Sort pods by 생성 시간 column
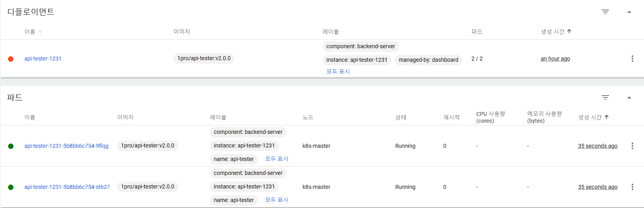This screenshot has height=208, width=644. pyautogui.click(x=590, y=117)
